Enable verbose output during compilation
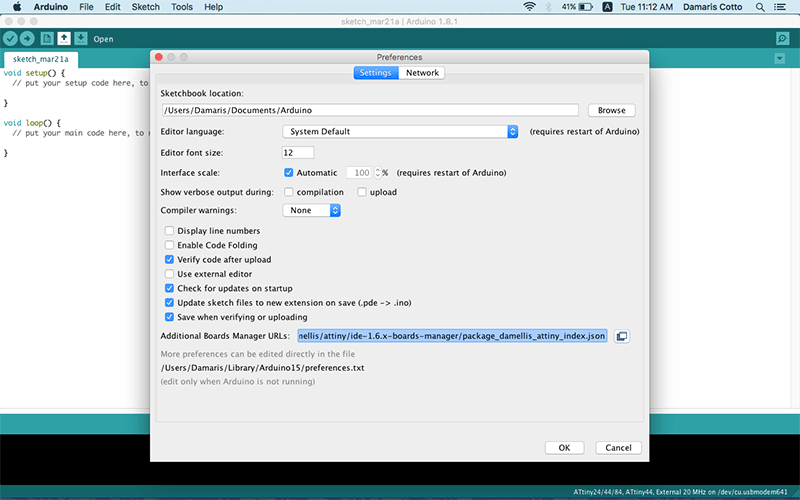 click(x=289, y=192)
